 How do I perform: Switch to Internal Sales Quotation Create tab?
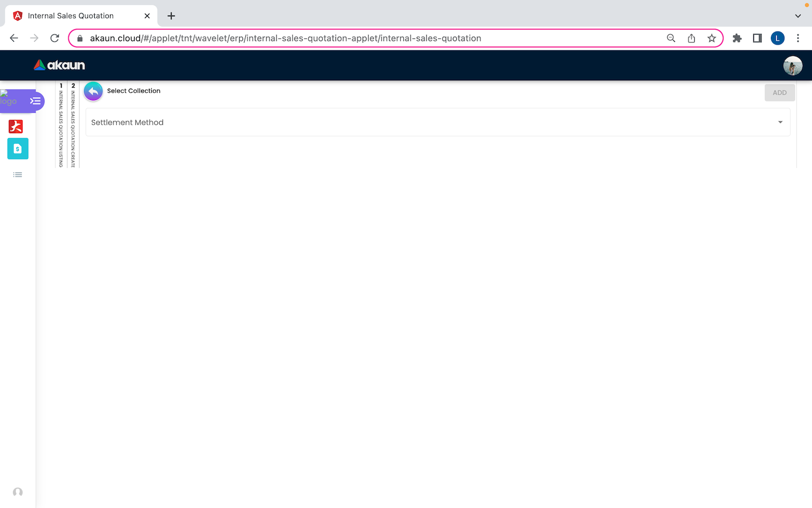73,125
